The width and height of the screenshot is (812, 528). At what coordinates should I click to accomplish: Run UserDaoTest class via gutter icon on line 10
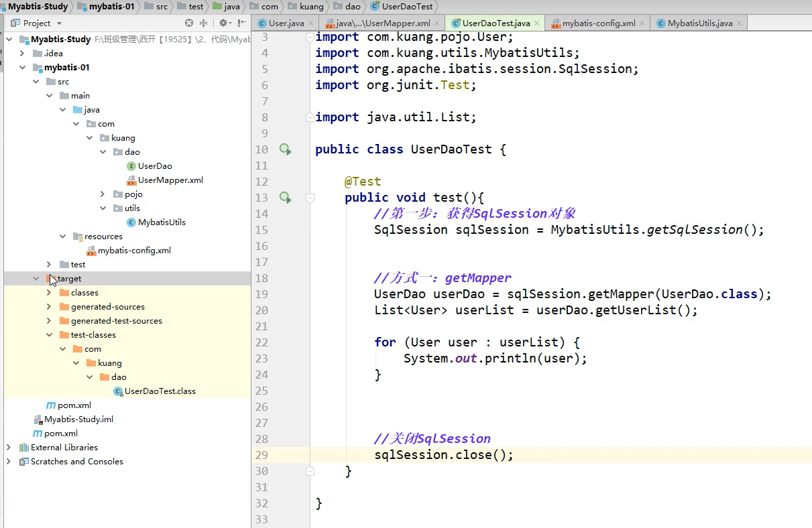pos(286,149)
